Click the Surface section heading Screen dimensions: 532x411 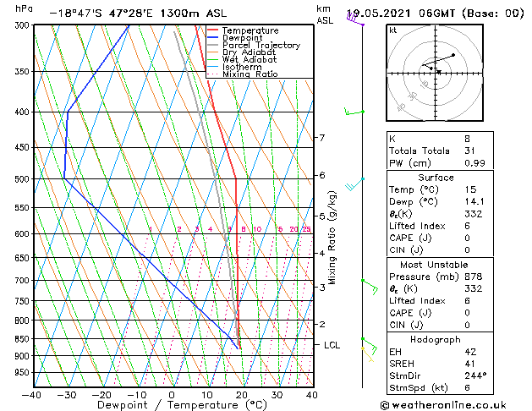(x=436, y=178)
